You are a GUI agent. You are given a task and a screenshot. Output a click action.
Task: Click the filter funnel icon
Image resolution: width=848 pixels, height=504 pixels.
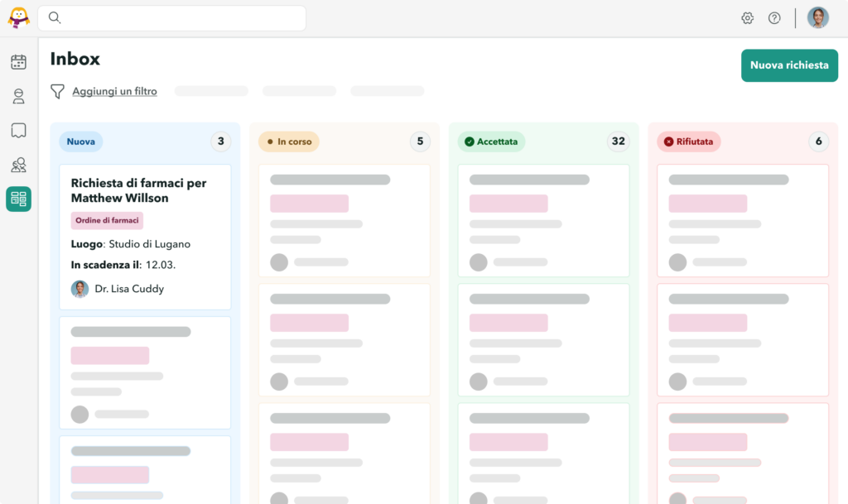click(57, 91)
